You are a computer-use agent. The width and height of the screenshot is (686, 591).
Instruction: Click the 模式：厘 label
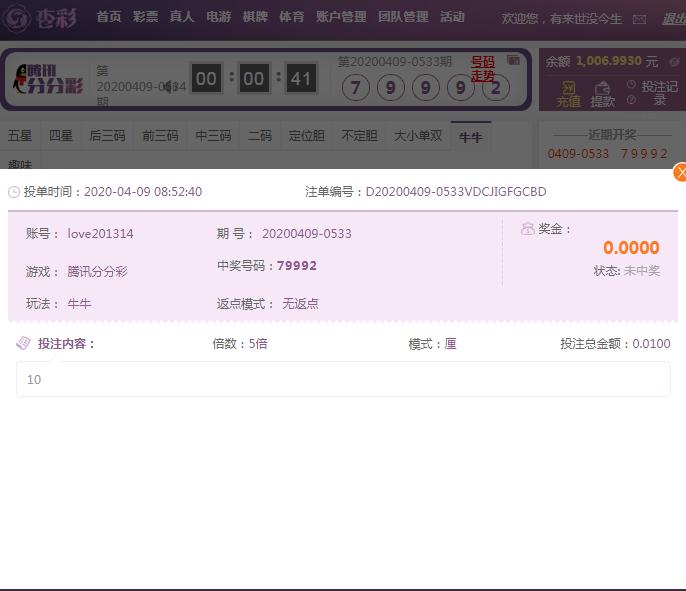[x=432, y=344]
